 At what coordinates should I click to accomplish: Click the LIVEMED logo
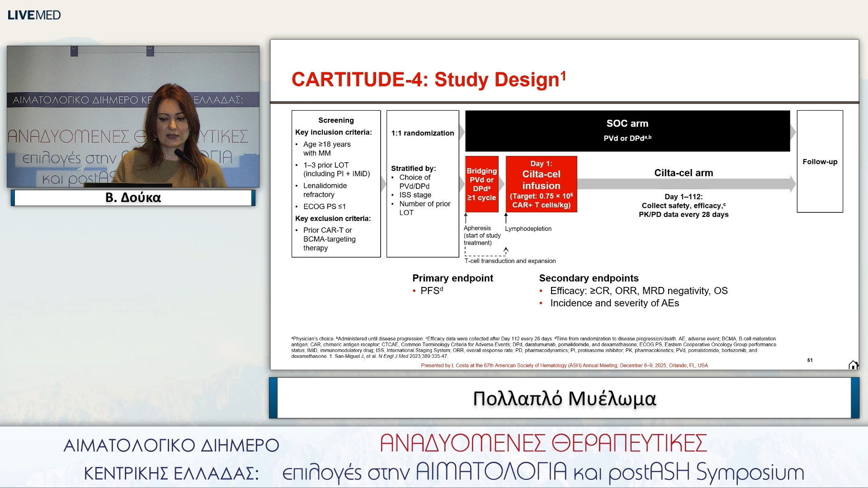click(34, 15)
